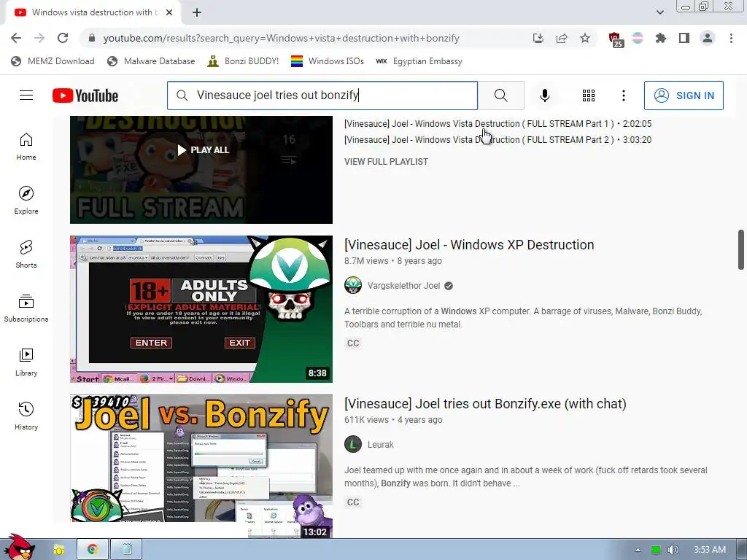Play all in the FULL STREAM playlist

click(204, 150)
